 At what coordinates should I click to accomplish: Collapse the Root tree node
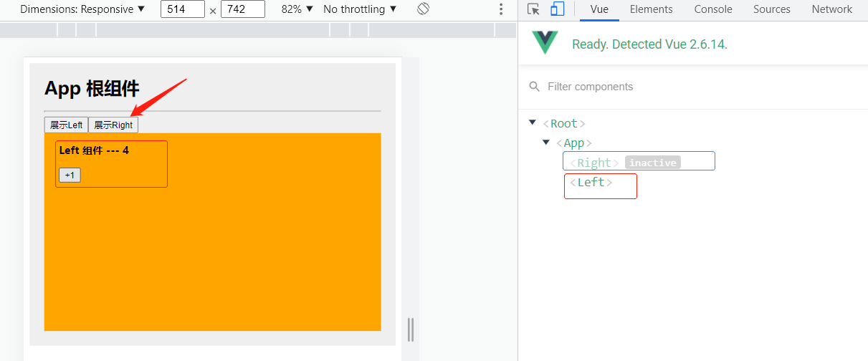coord(532,123)
